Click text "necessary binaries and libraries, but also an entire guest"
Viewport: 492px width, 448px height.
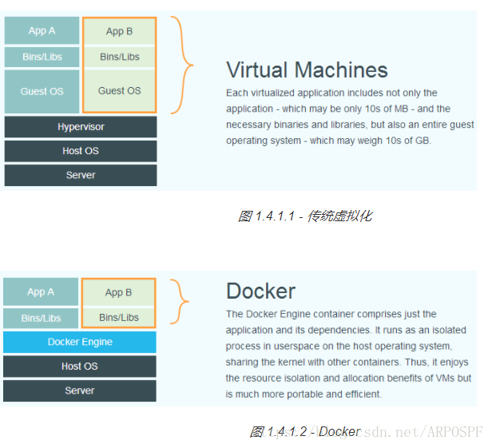tap(350, 125)
